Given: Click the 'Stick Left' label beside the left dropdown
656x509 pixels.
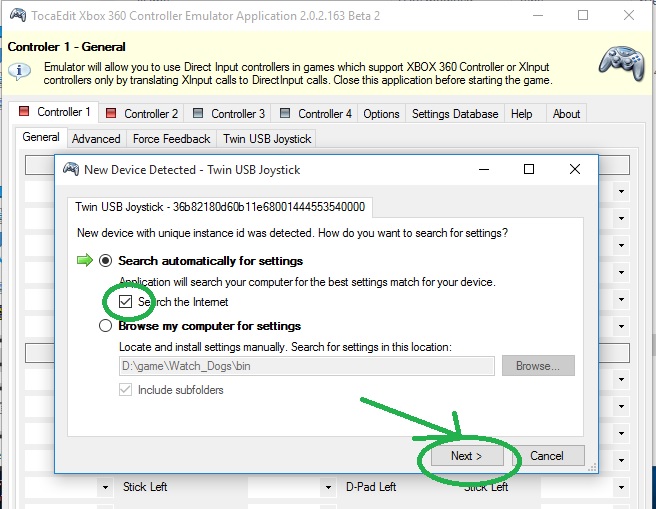Looking at the screenshot, I should pyautogui.click(x=145, y=487).
